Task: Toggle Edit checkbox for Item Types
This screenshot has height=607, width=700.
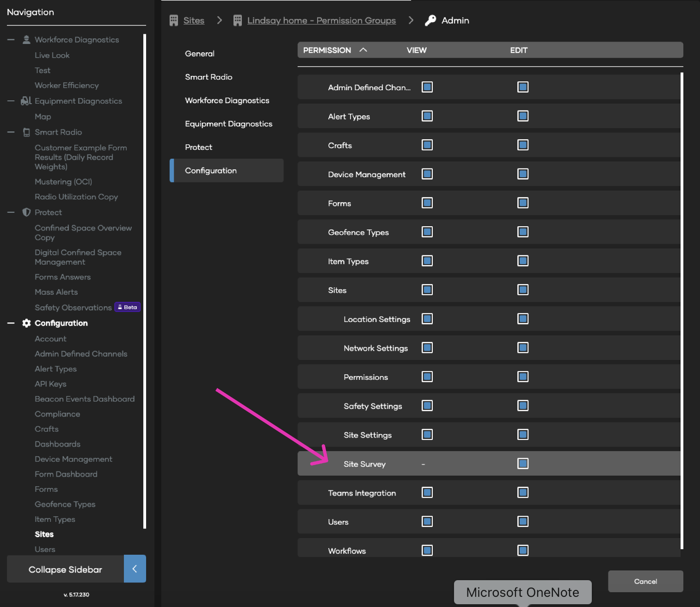Action: (x=523, y=261)
